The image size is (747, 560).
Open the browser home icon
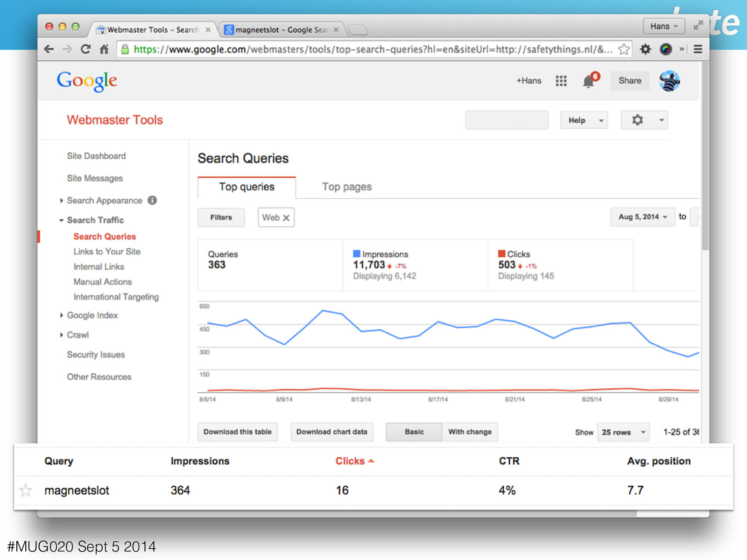[x=104, y=49]
